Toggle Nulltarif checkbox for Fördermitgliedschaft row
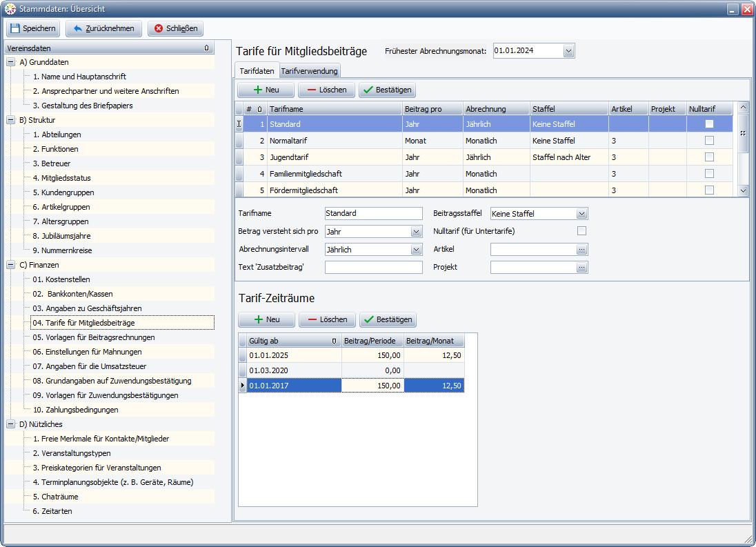 [x=709, y=190]
